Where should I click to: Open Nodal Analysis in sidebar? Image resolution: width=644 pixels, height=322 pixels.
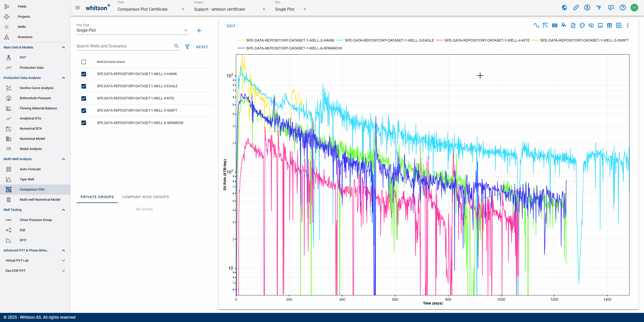(31, 149)
